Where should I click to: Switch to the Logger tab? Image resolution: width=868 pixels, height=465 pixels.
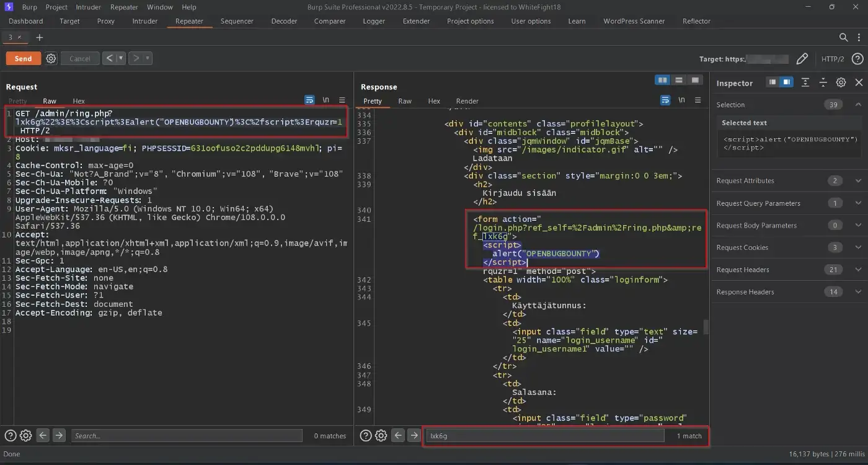[374, 21]
